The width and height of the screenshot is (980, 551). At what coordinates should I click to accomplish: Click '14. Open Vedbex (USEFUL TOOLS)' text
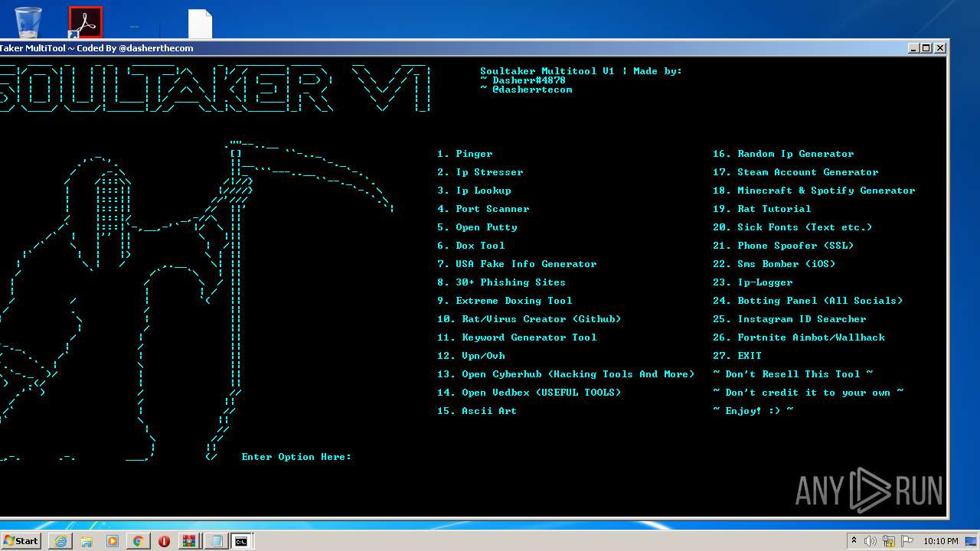529,393
